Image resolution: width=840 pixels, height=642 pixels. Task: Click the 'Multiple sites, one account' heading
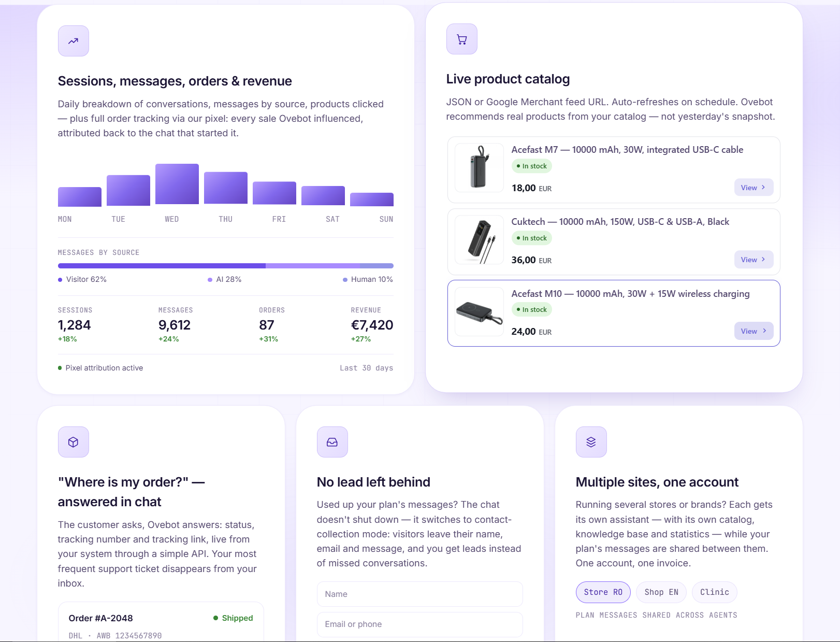tap(657, 482)
